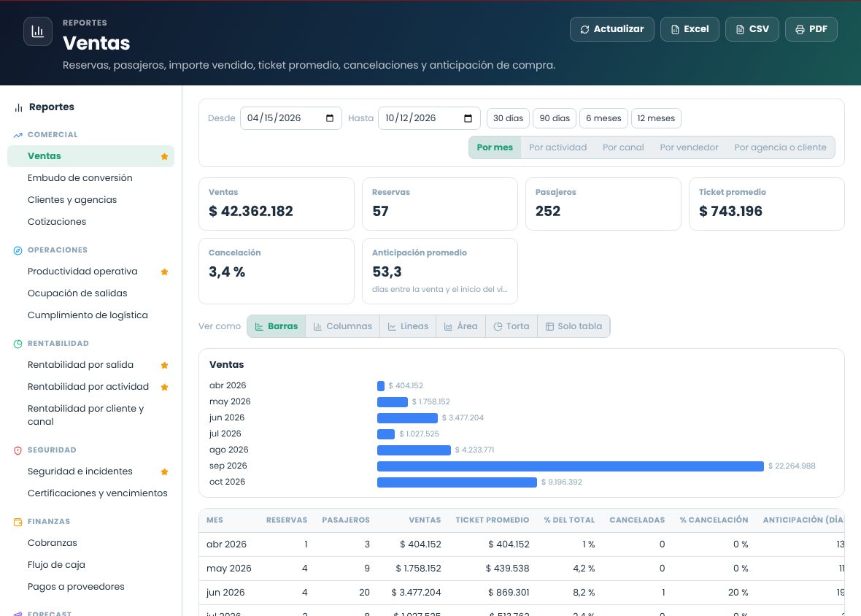This screenshot has width=861, height=616.
Task: Switch grouping to Por agencia o cliente
Action: [780, 147]
